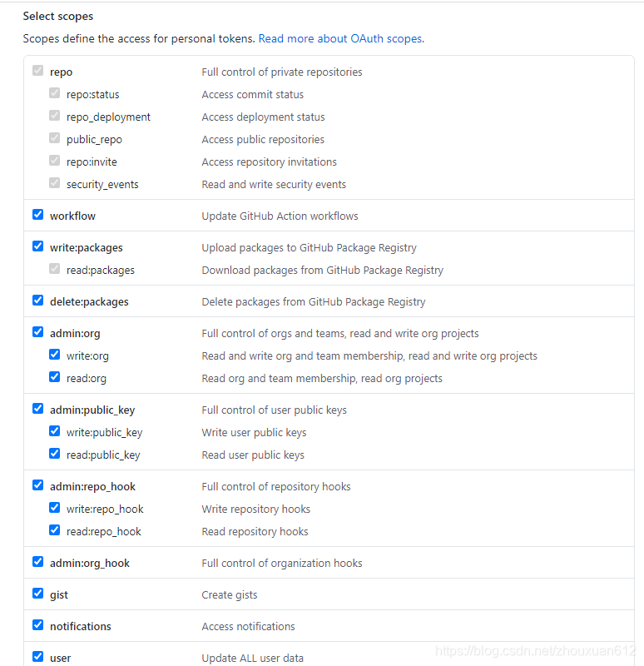Screen dimensions: 644x666
Task: Enable the public_repo scope
Action: [54, 137]
